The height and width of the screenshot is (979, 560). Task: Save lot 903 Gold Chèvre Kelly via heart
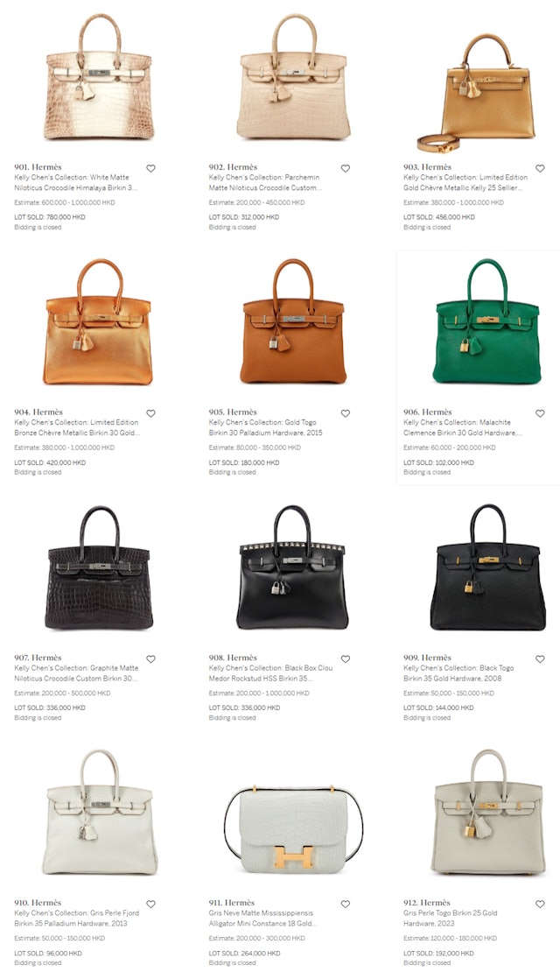[540, 169]
